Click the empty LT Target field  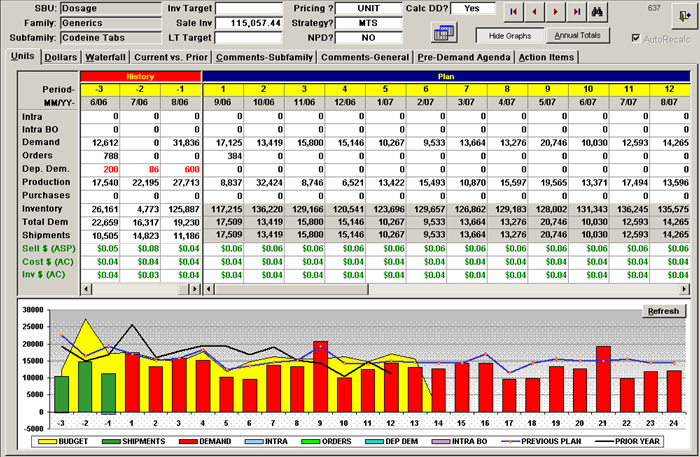[x=249, y=38]
